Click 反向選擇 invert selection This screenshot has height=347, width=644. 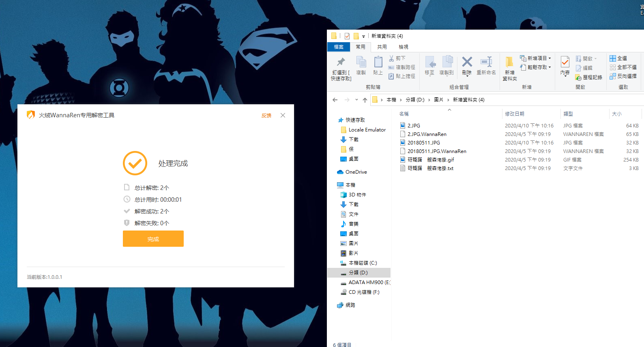(623, 76)
